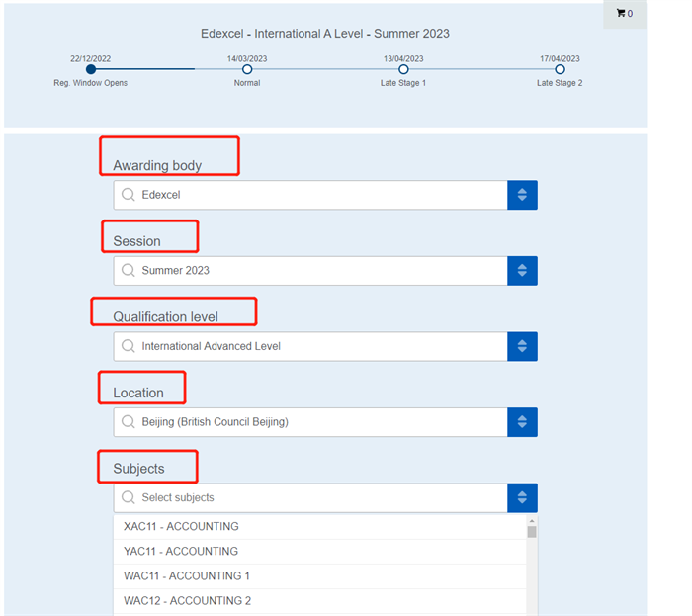The height and width of the screenshot is (616, 692).
Task: Click the Reg. Window Opens timeline marker
Action: 91,69
